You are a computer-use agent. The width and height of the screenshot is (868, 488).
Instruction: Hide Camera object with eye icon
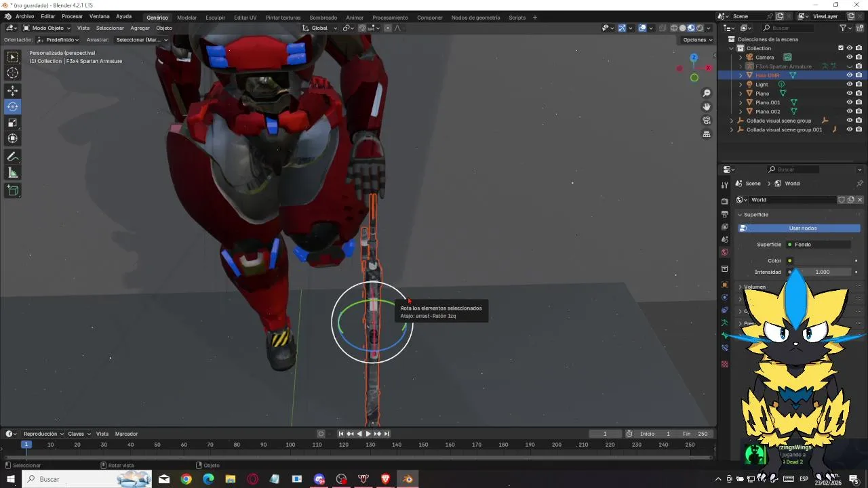[850, 57]
